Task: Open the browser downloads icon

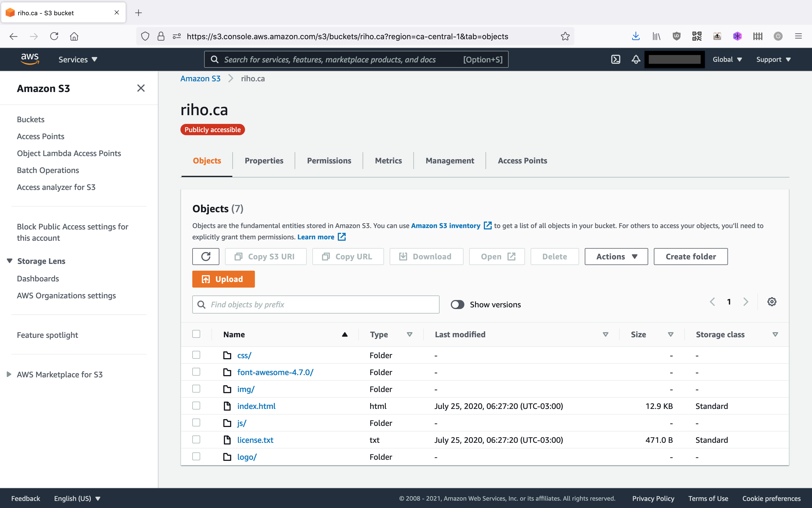Action: click(636, 36)
